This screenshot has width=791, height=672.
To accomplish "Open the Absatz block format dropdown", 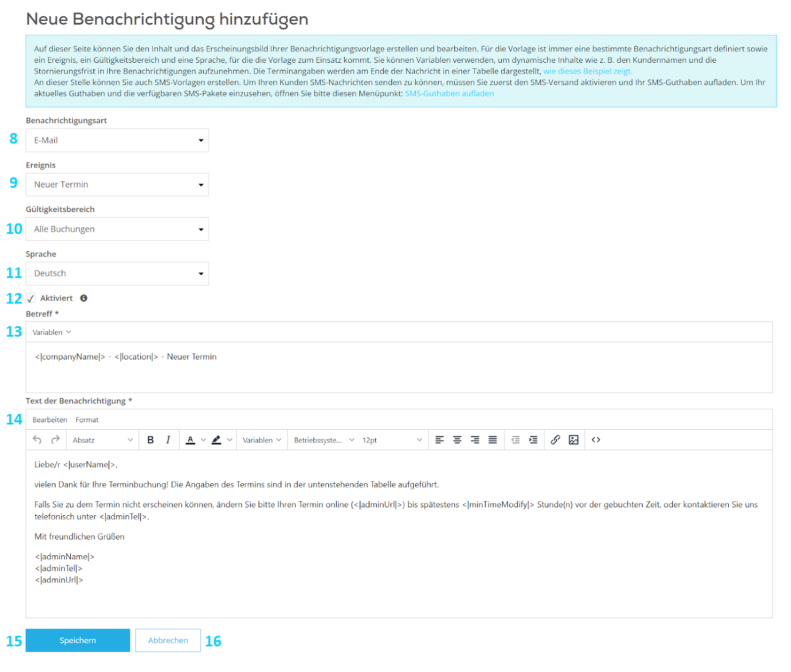I will [103, 440].
